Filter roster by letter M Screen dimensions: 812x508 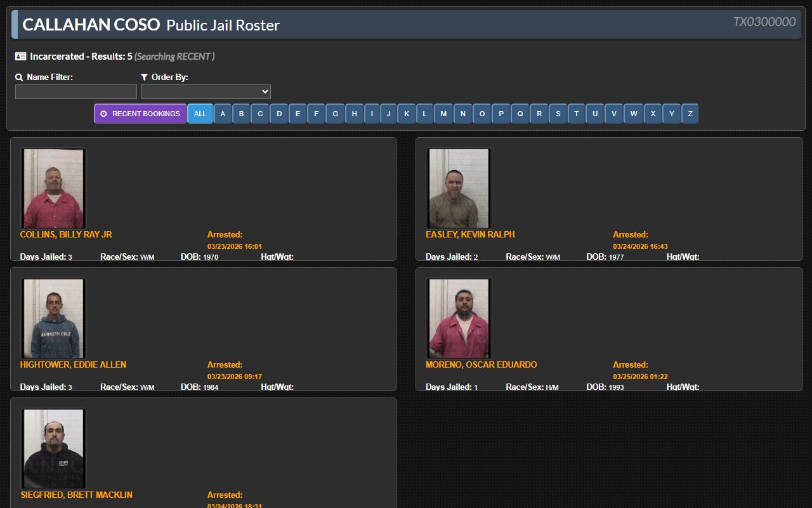point(443,114)
